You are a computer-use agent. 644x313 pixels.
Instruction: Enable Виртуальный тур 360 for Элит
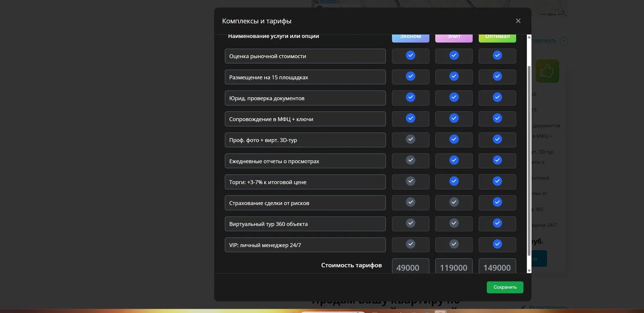coord(454,223)
